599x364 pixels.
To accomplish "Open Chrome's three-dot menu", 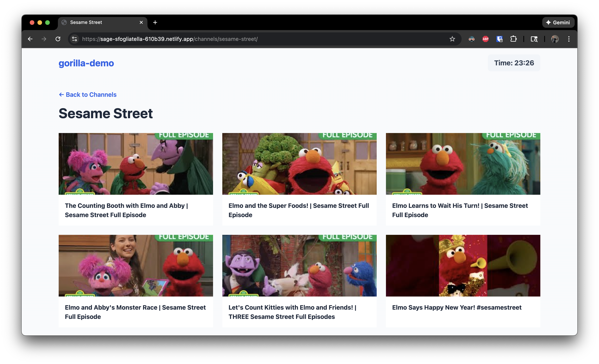I will tap(569, 39).
